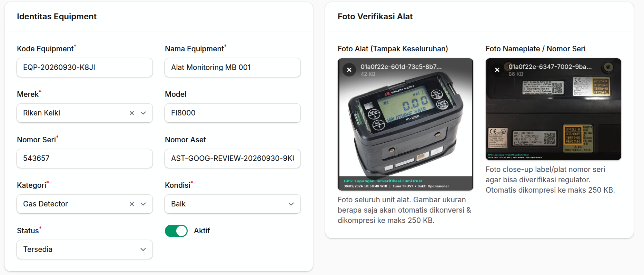Clear the Riken Keiki brand selection
The height and width of the screenshot is (275, 644).
tap(132, 113)
